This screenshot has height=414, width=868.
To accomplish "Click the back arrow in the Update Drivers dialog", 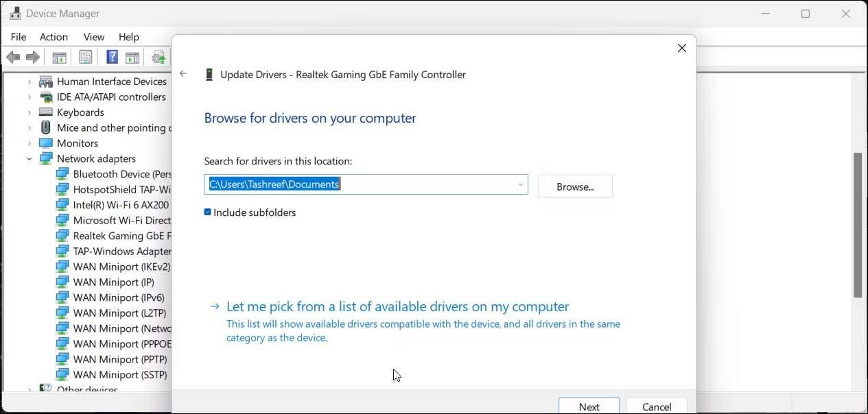I will pyautogui.click(x=183, y=73).
